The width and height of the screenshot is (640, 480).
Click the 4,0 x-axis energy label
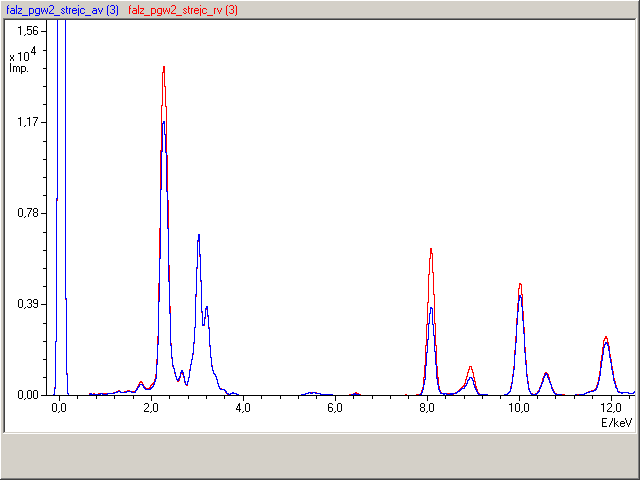243,408
